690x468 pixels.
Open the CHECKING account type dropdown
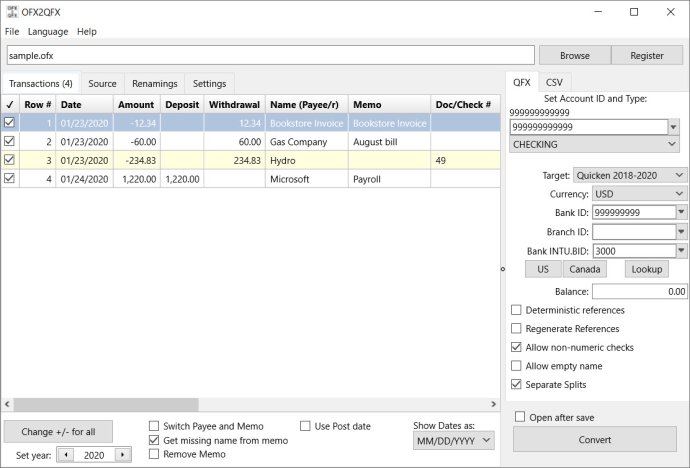tap(594, 144)
